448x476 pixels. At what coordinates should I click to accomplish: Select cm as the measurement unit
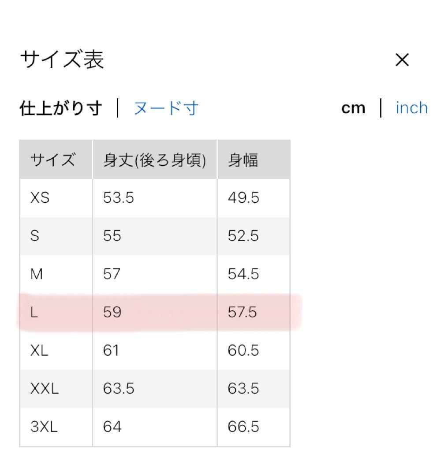[353, 108]
